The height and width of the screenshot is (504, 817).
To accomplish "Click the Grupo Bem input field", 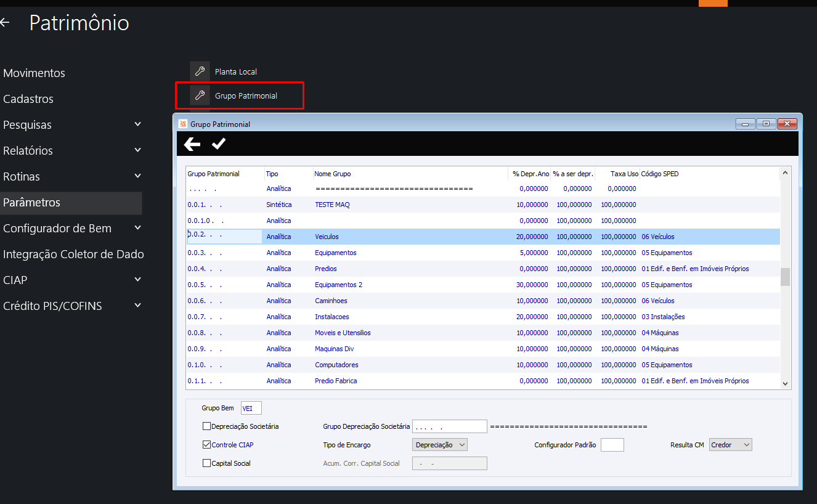I will point(251,408).
